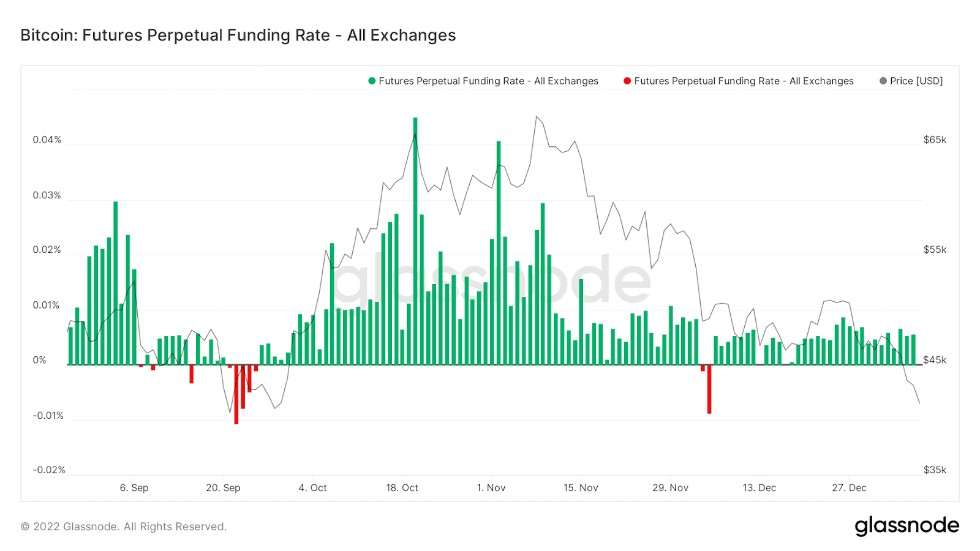Toggle the red Funding Rate legend dot

(627, 81)
